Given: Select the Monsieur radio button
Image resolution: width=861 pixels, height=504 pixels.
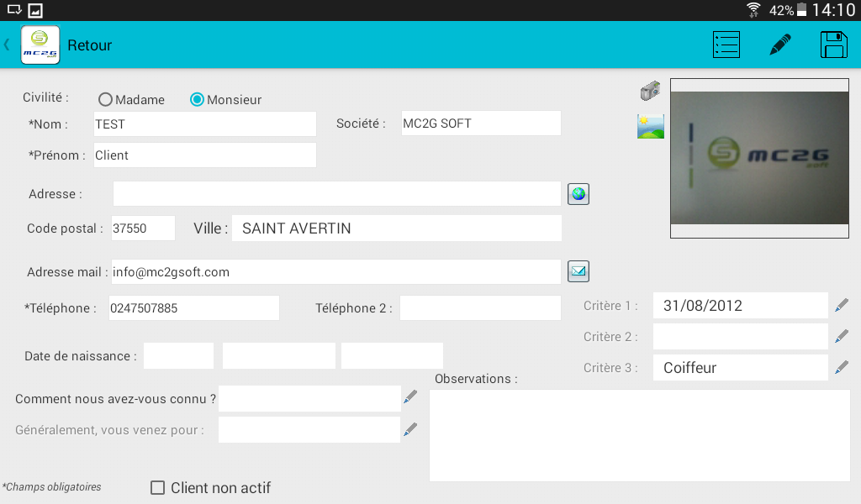Looking at the screenshot, I should (x=198, y=100).
